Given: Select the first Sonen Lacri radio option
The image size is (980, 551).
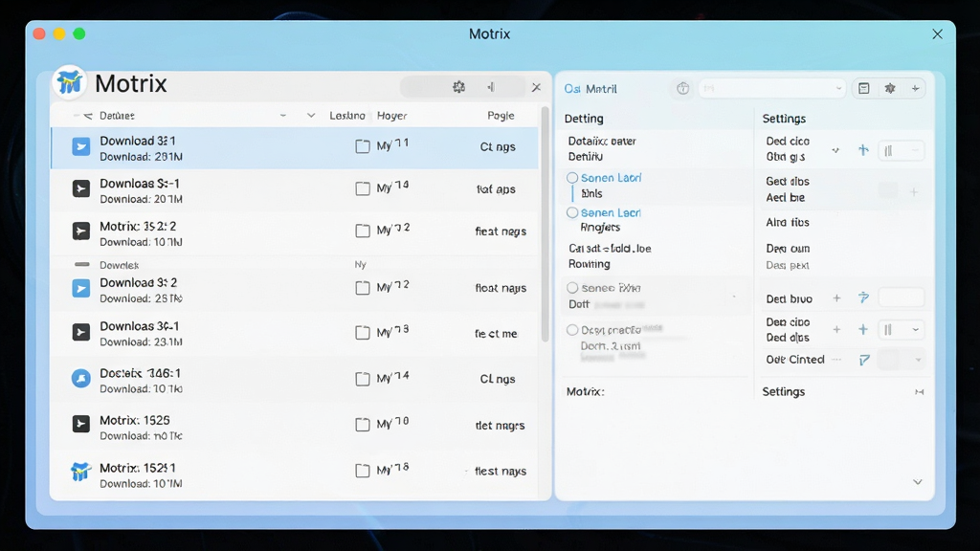Looking at the screenshot, I should coord(572,178).
